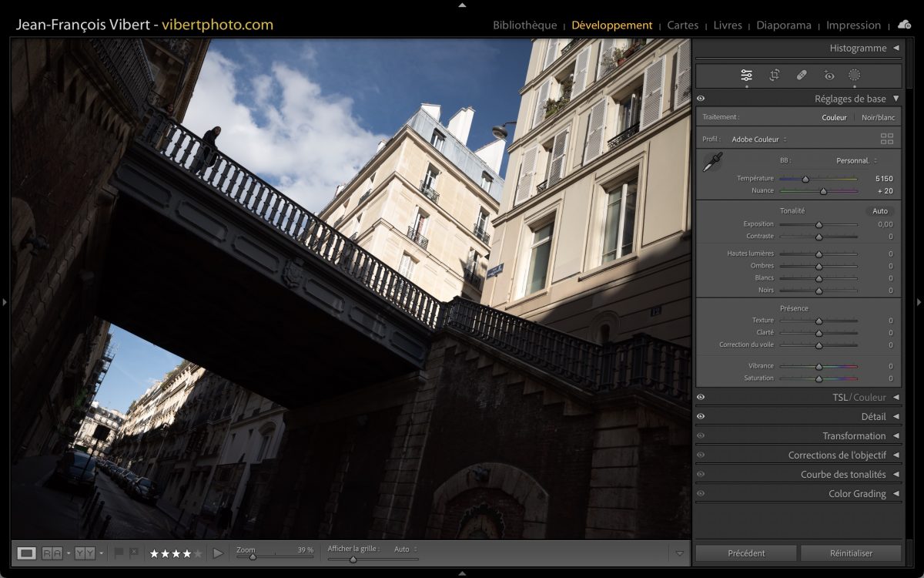Expand the Histogramme panel

(x=896, y=48)
